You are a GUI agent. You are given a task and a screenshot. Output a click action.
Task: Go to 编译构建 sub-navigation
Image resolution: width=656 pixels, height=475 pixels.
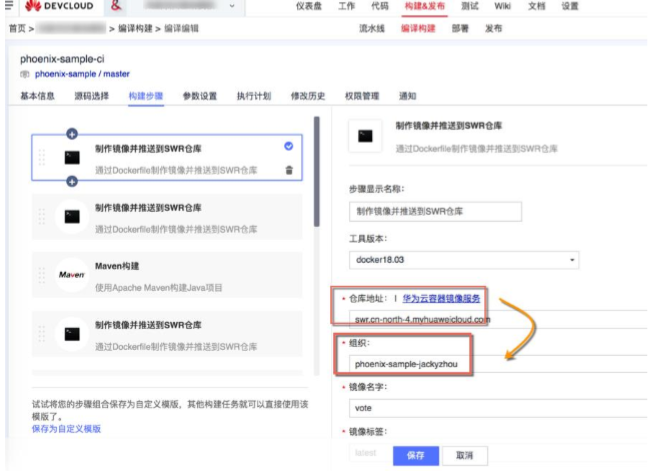click(x=418, y=28)
